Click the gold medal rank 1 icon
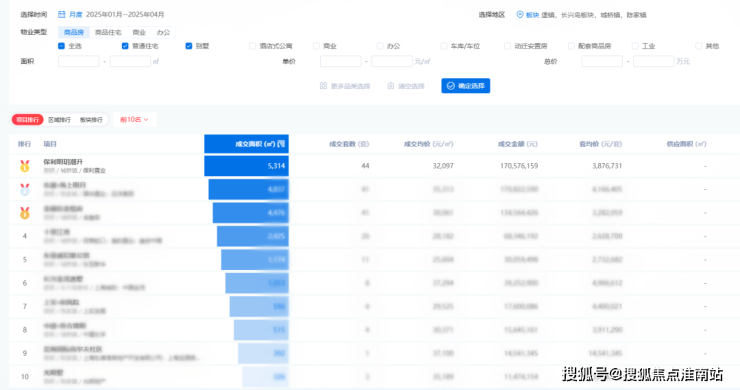The image size is (740, 390). (x=25, y=166)
